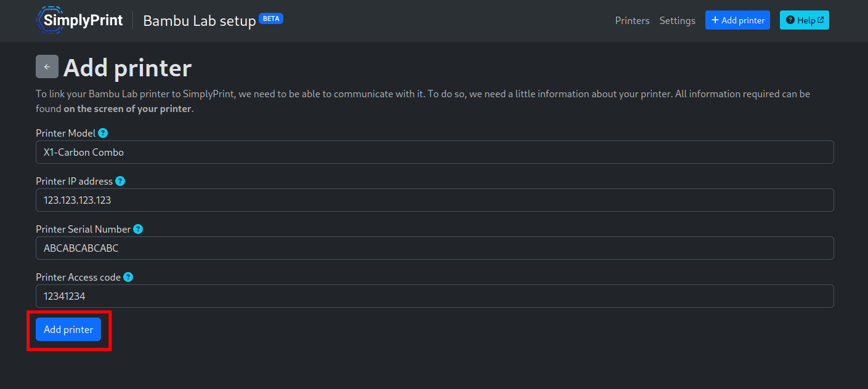Open Printer Access code help icon
Viewport: 868px width, 389px height.
coord(128,277)
